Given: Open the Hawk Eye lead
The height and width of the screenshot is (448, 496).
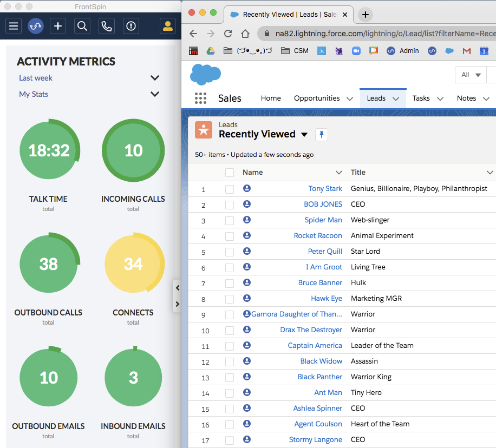Looking at the screenshot, I should (x=327, y=299).
